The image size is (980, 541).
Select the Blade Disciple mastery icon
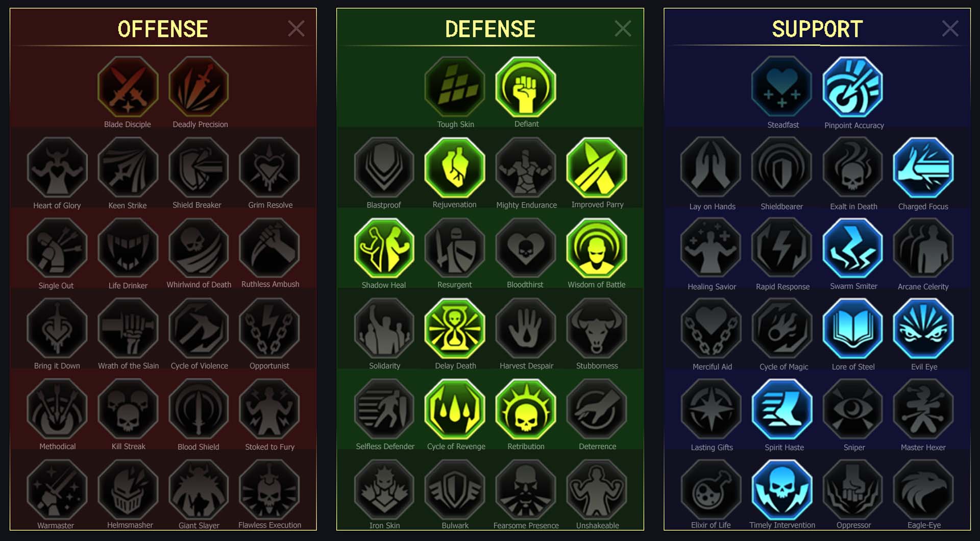128,87
